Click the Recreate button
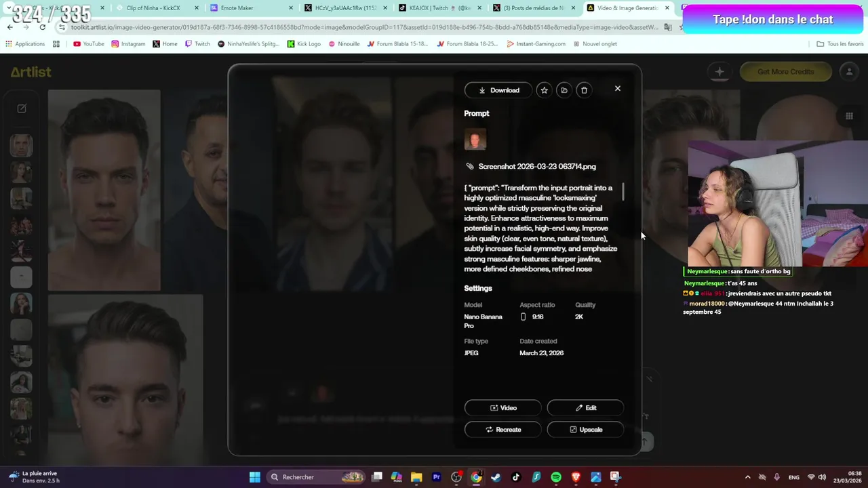The height and width of the screenshot is (488, 868). point(503,430)
